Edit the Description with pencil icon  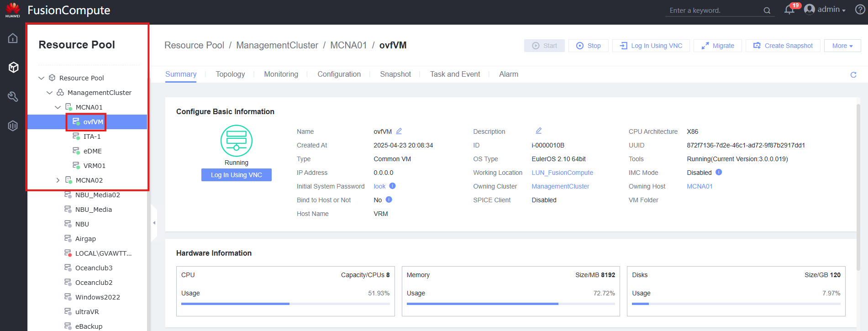[539, 131]
